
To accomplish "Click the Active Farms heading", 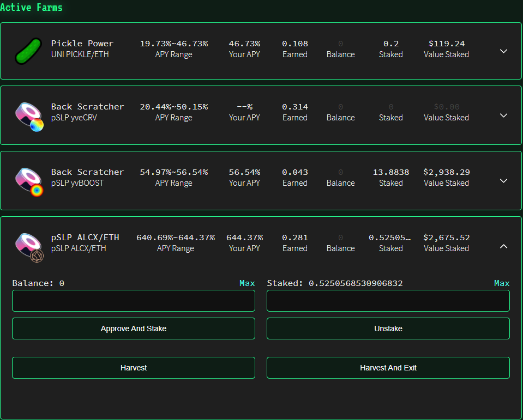I will [31, 7].
